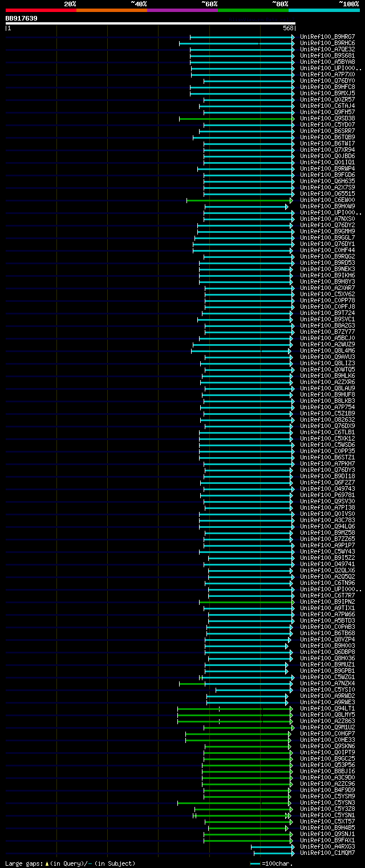Click the UniRef100_Q8LIZ3 label
The image size is (365, 868).
(x=327, y=363)
